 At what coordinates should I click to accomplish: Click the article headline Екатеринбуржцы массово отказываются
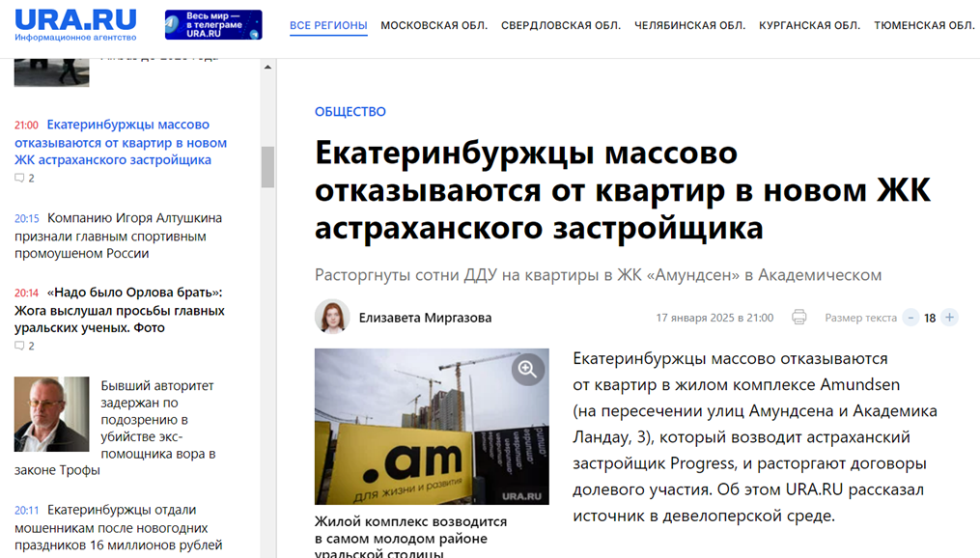pyautogui.click(x=623, y=190)
